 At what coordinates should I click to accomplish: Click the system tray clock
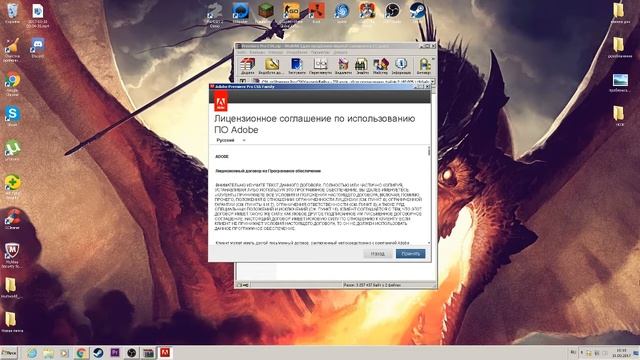pyautogui.click(x=621, y=353)
